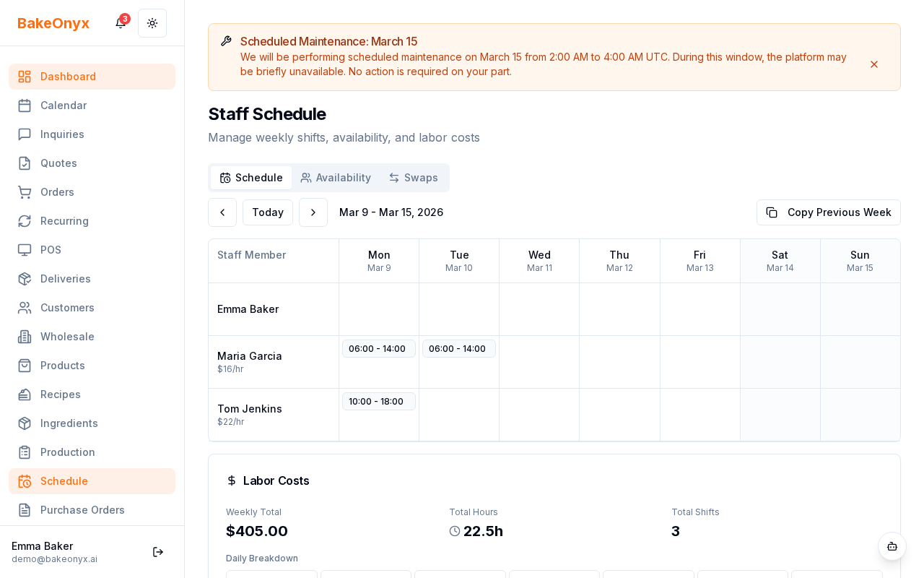Log out using the sidebar logout icon
The image size is (924, 578).
pyautogui.click(x=158, y=552)
